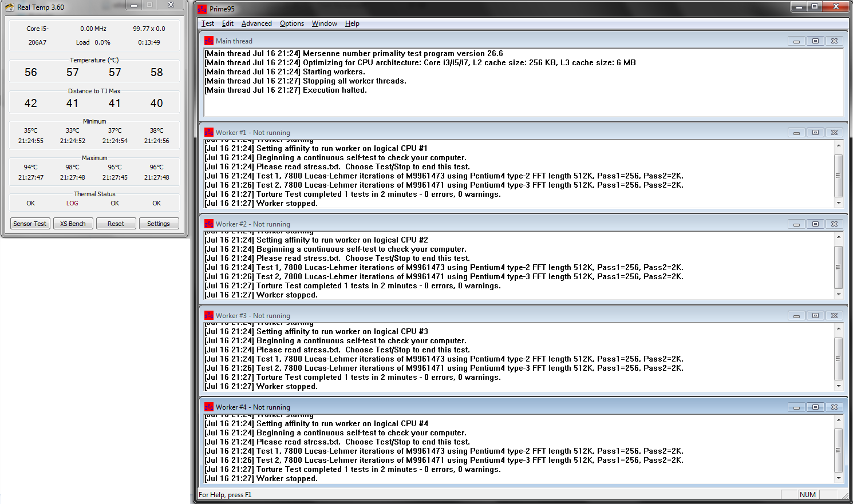This screenshot has width=853, height=504.
Task: Minimize the Worker #1 child window
Action: tap(796, 133)
